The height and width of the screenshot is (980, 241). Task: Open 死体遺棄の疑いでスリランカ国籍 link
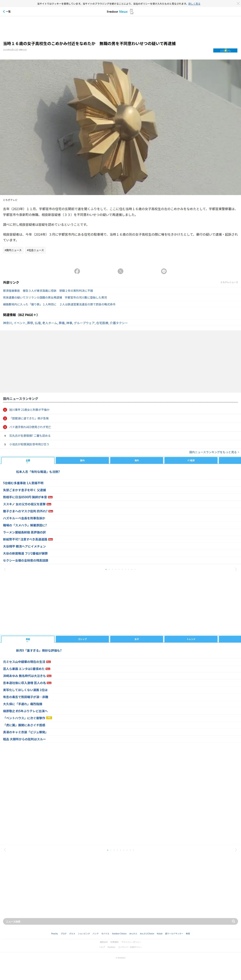tap(55, 298)
